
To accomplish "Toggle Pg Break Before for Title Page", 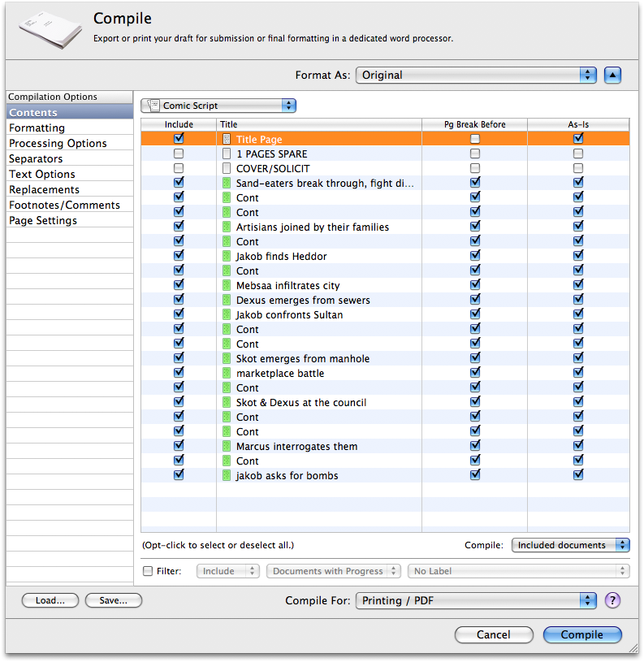I will click(x=475, y=139).
